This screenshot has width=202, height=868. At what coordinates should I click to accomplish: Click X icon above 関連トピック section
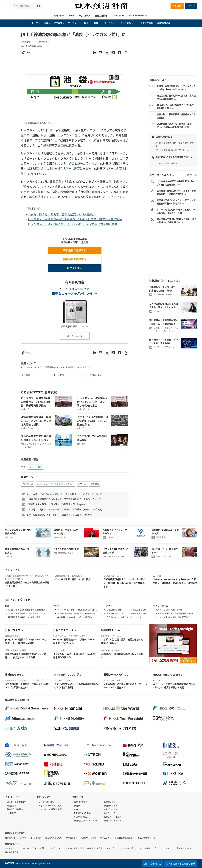coord(113,353)
